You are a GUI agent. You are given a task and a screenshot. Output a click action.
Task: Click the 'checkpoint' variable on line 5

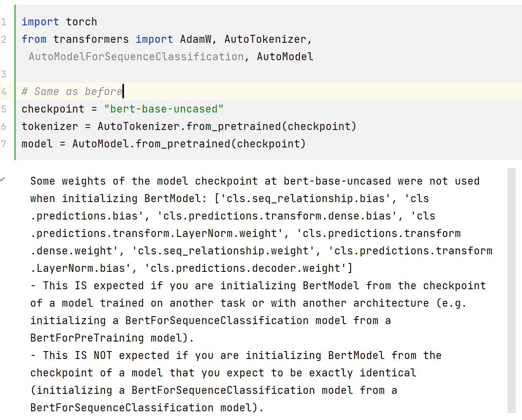[x=53, y=109]
